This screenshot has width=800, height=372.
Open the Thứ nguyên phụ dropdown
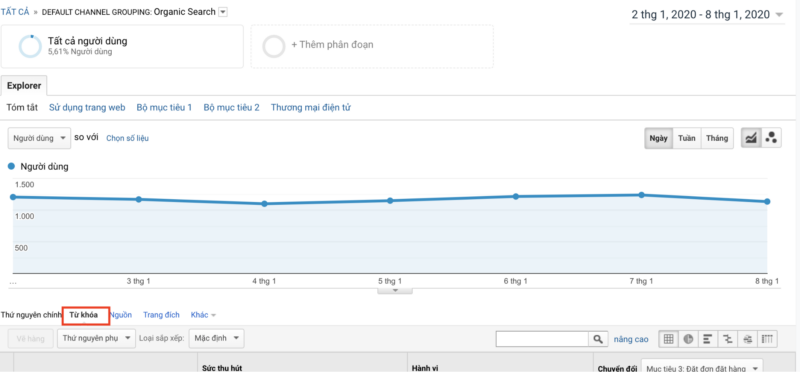[x=96, y=338]
